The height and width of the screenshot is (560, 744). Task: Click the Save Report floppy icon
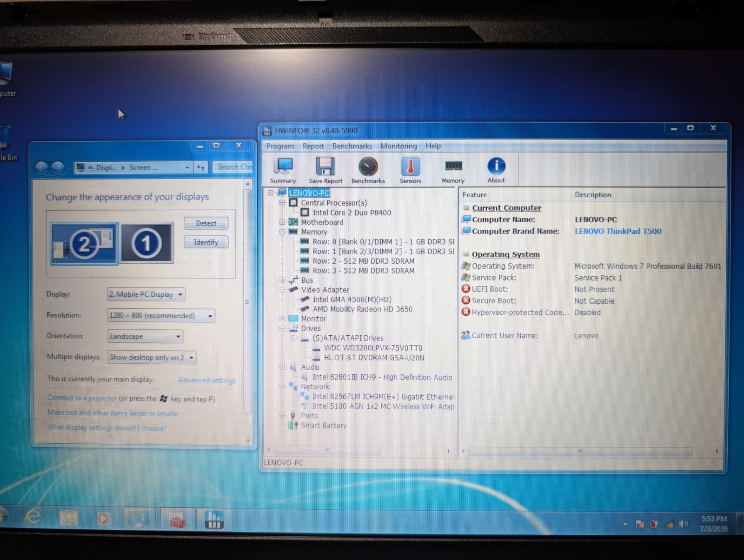click(x=325, y=171)
